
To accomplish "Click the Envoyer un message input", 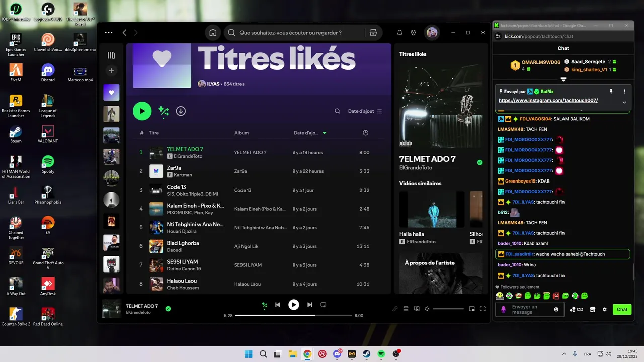I will (x=530, y=309).
